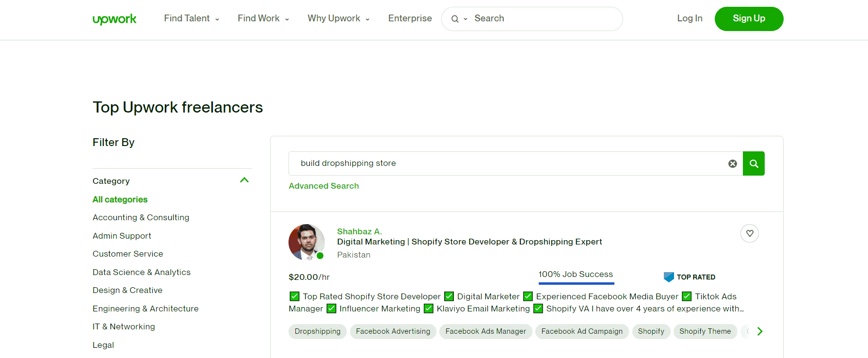
Task: Open the Why Upwork dropdown
Action: [338, 18]
